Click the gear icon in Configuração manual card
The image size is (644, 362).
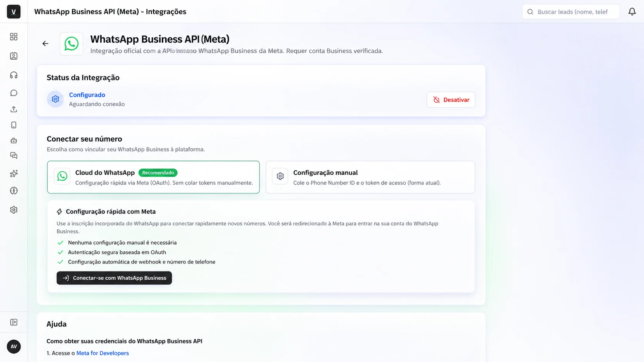280,176
